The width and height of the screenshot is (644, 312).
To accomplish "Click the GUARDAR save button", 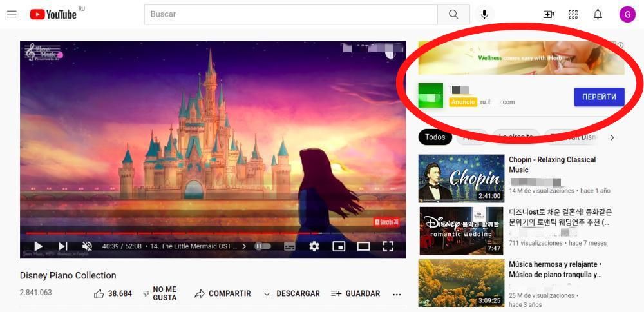I will point(355,293).
